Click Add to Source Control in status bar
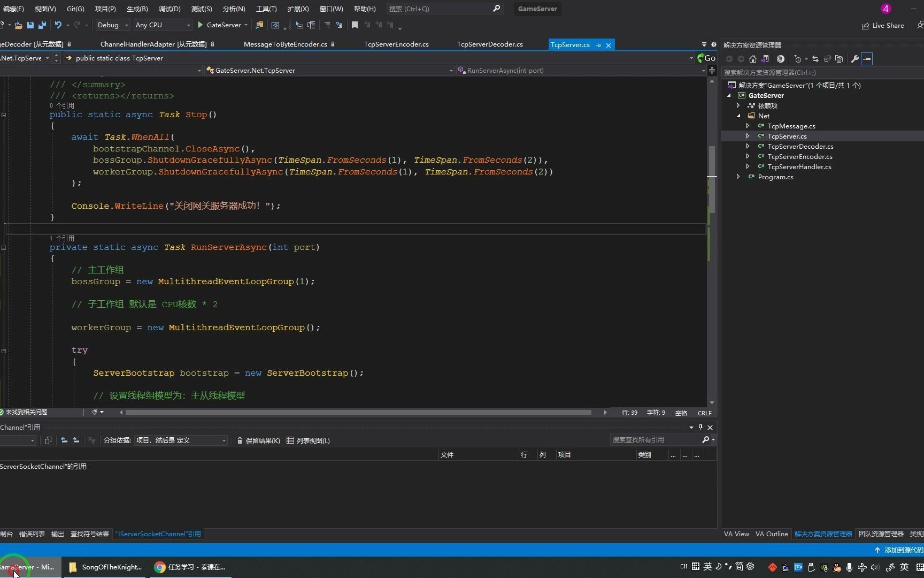 (x=898, y=550)
